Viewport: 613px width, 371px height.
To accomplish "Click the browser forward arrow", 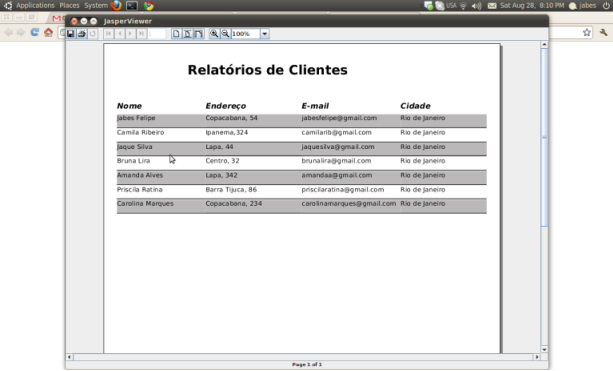I will click(21, 32).
